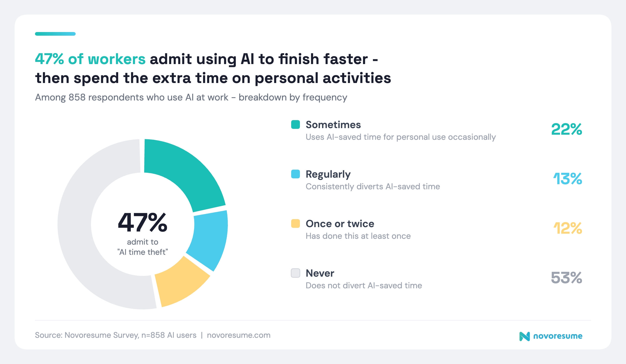Click the 'Source: Novoresume Survey' footer text
Image resolution: width=626 pixels, height=364 pixels.
(115, 335)
